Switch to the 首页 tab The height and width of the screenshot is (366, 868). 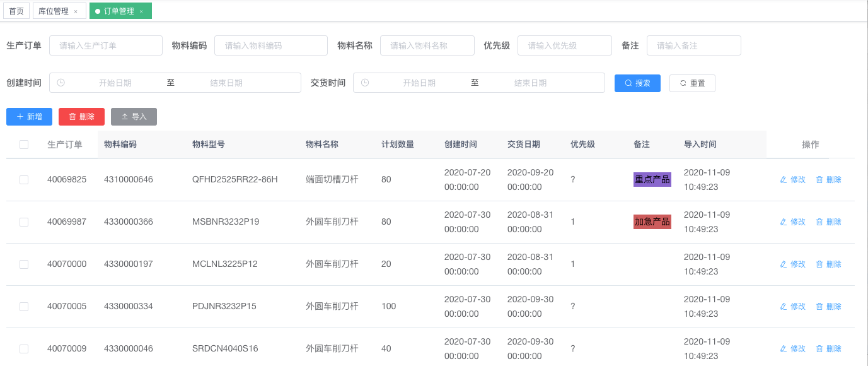coord(16,11)
